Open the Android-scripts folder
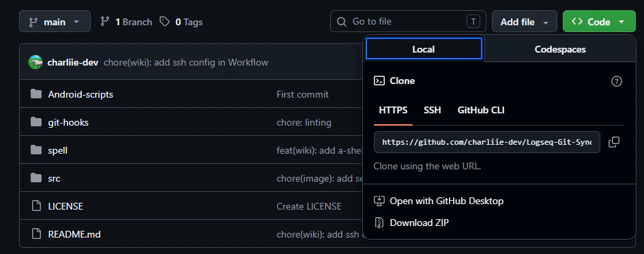The height and width of the screenshot is (254, 644). coord(80,94)
